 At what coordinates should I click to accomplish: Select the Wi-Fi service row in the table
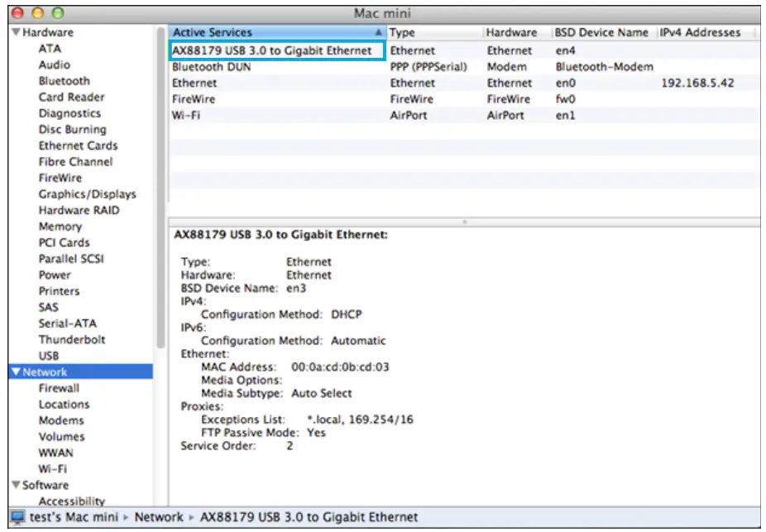tap(464, 115)
